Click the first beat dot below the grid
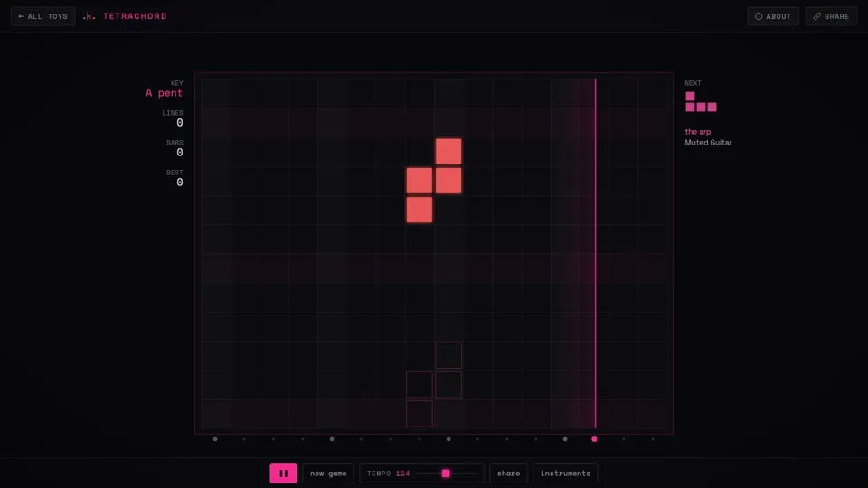This screenshot has width=868, height=488. pyautogui.click(x=215, y=439)
